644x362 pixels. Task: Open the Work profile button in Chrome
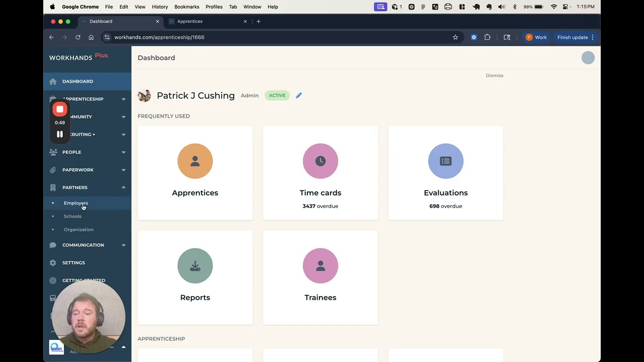click(536, 37)
